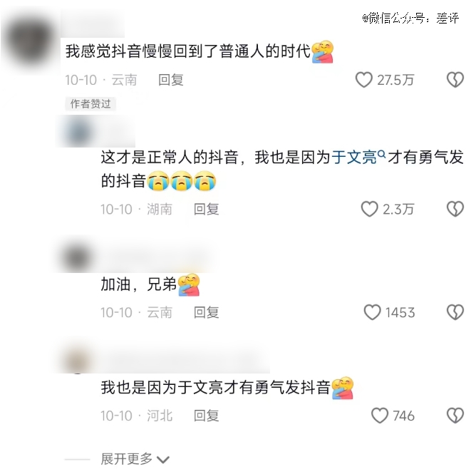This screenshot has height=474, width=476.
Task: Like the 加油，兄弟 reply
Action: click(372, 312)
